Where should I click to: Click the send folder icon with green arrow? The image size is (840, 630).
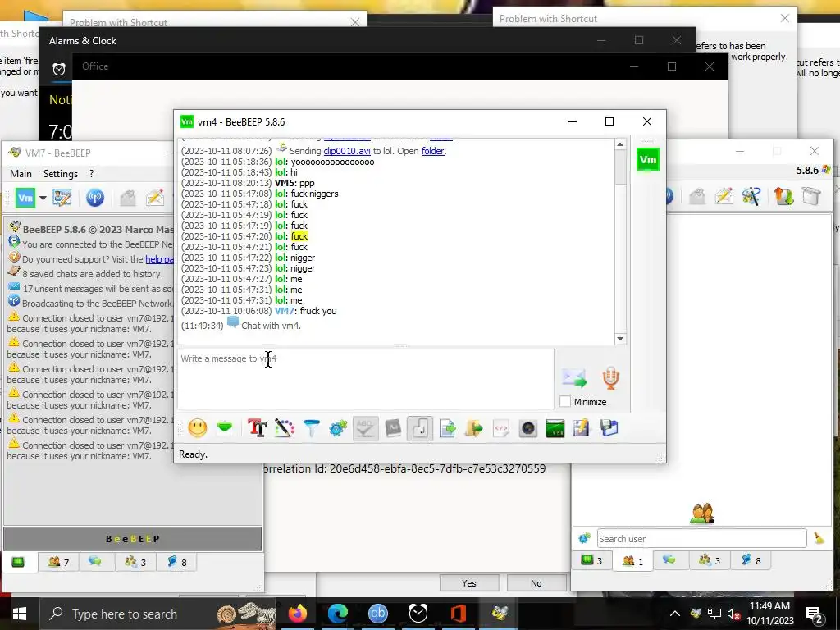(474, 428)
